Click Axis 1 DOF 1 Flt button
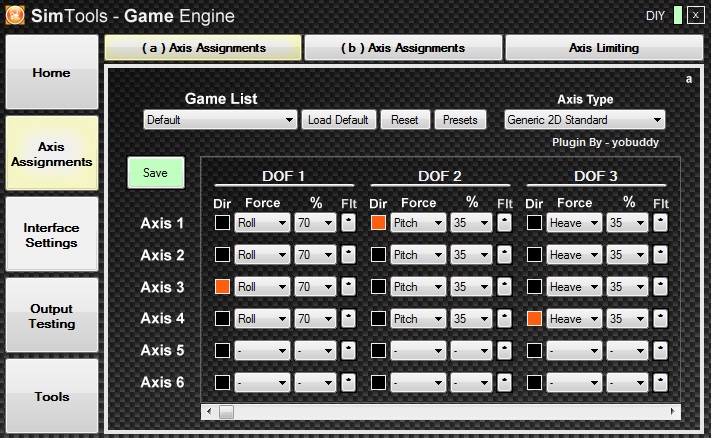Image resolution: width=717 pixels, height=448 pixels. 348,223
